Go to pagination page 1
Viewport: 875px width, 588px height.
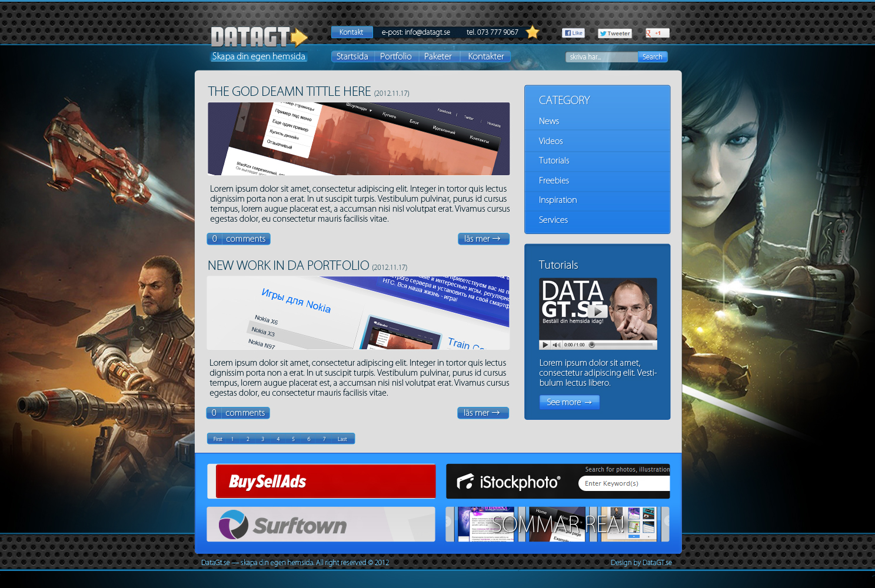click(x=232, y=439)
